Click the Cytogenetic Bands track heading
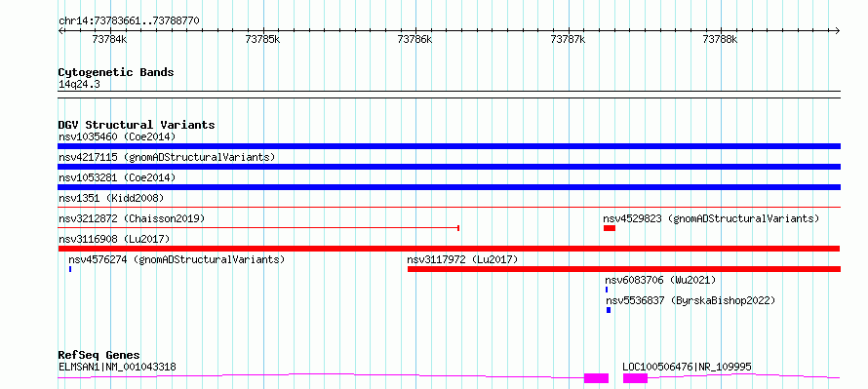Screen dimensions: 868x389 (x=116, y=72)
